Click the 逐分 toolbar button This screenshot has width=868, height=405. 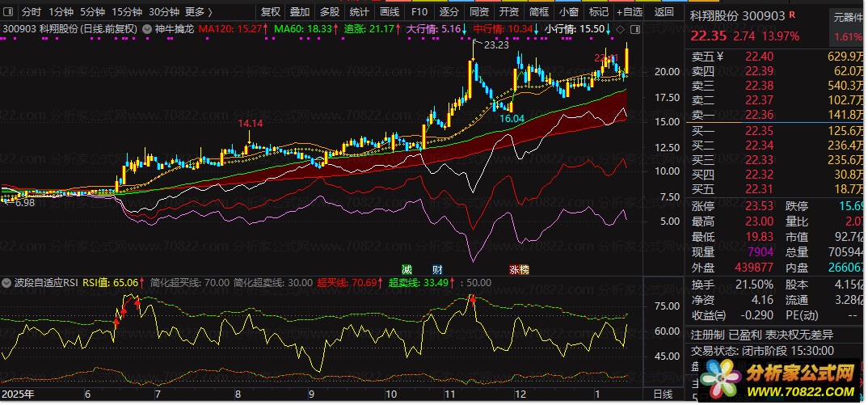[449, 11]
